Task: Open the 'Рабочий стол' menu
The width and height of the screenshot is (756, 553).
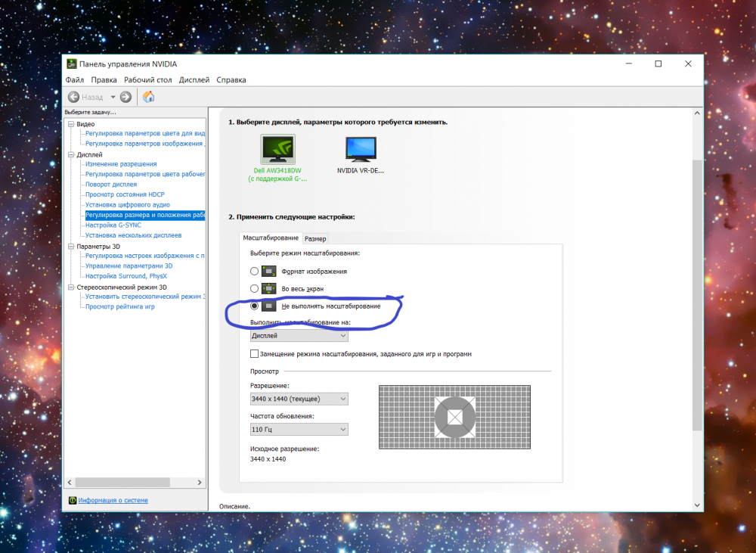Action: click(x=147, y=80)
